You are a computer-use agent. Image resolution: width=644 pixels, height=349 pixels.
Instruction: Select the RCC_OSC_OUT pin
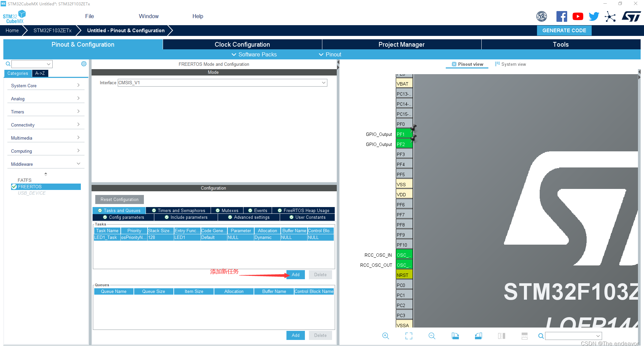point(404,265)
